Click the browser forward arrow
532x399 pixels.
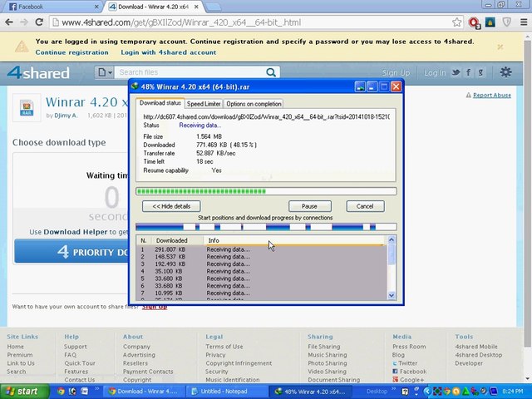click(x=24, y=22)
